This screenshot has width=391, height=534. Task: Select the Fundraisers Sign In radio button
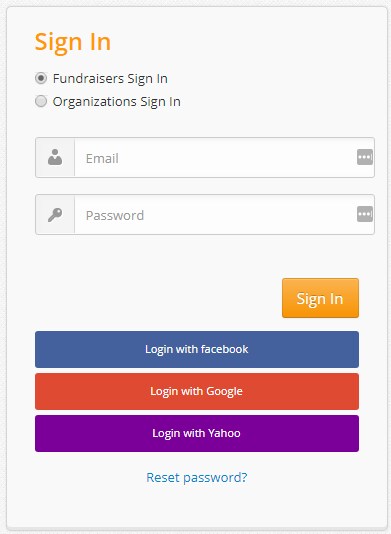(x=41, y=78)
